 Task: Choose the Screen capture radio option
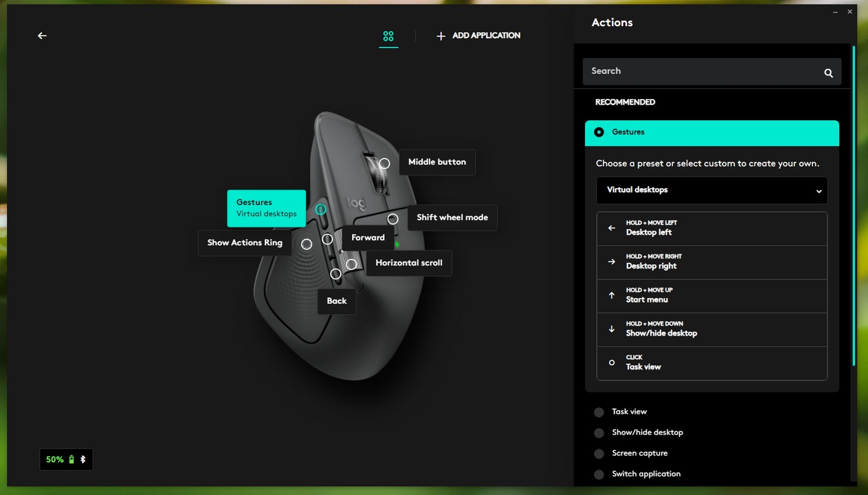[599, 454]
